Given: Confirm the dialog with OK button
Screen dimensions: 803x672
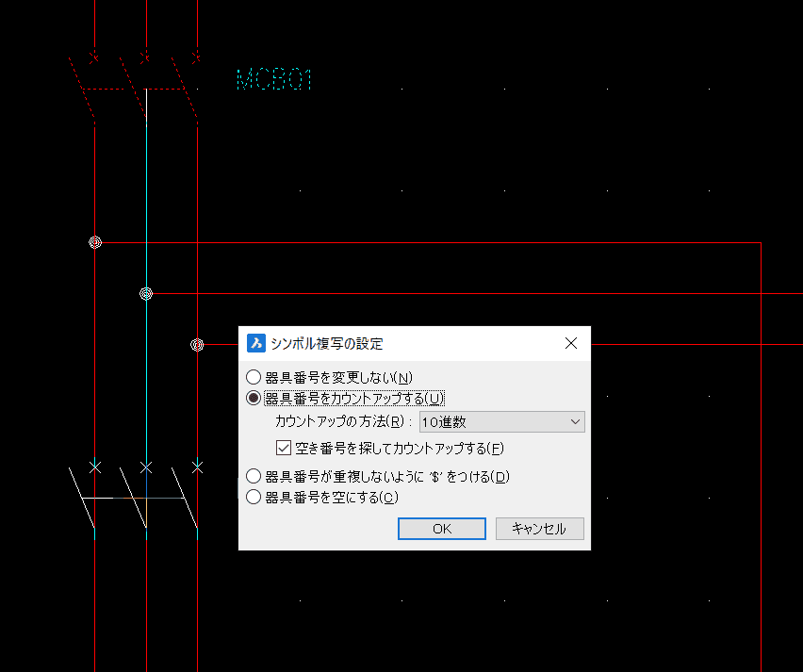Looking at the screenshot, I should [x=442, y=529].
